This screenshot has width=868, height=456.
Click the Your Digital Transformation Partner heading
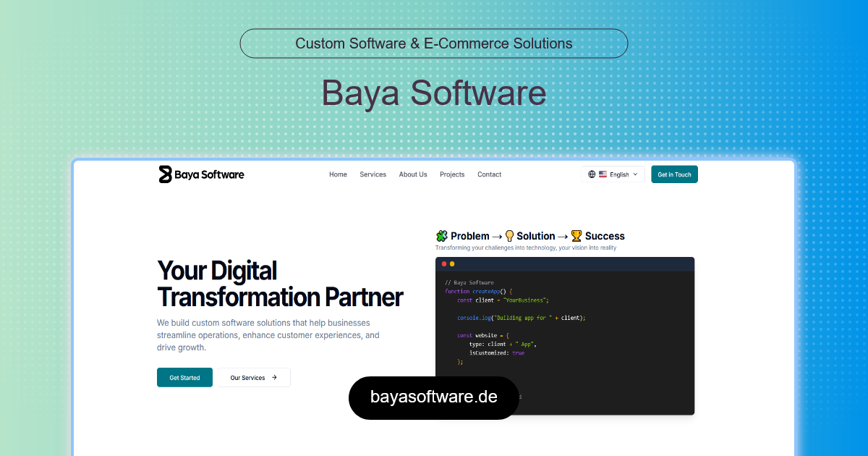(x=280, y=284)
